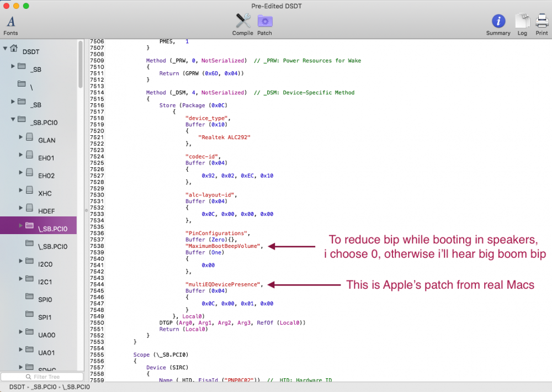
Task: Expand the I2C0 node
Action: click(21, 261)
